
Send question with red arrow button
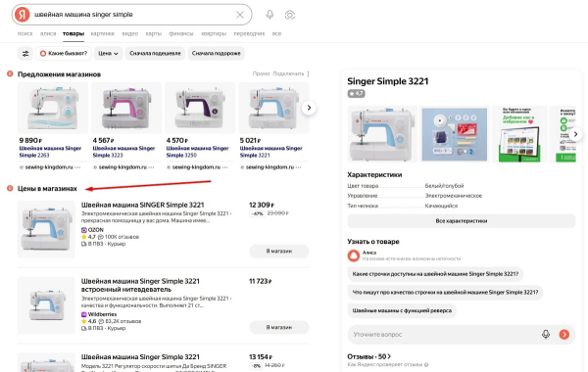pyautogui.click(x=564, y=334)
